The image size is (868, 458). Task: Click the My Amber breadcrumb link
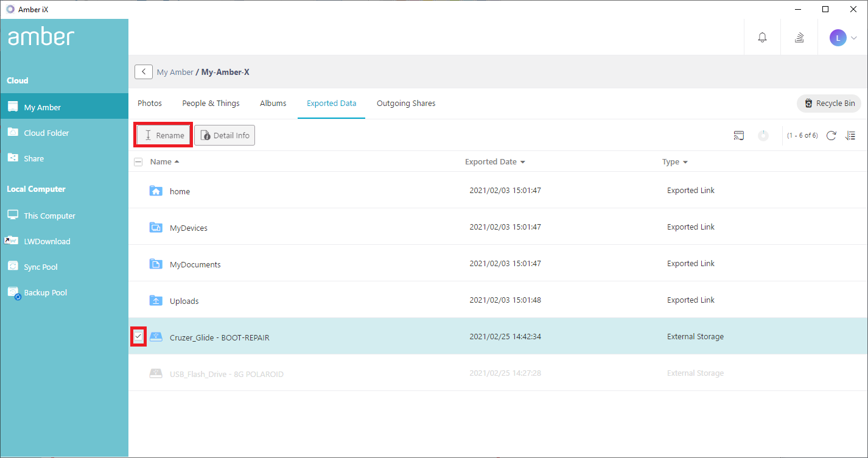pos(175,72)
